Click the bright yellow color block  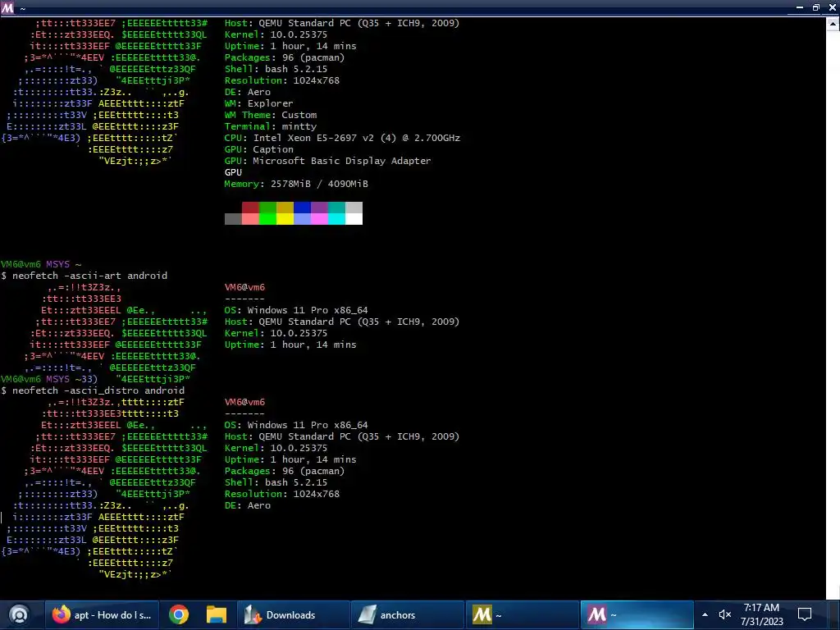click(285, 218)
